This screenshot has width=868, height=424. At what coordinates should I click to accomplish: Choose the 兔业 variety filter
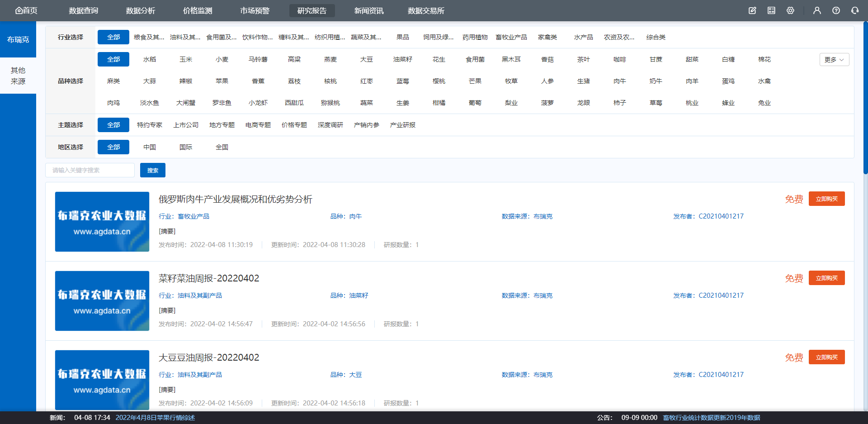click(764, 103)
